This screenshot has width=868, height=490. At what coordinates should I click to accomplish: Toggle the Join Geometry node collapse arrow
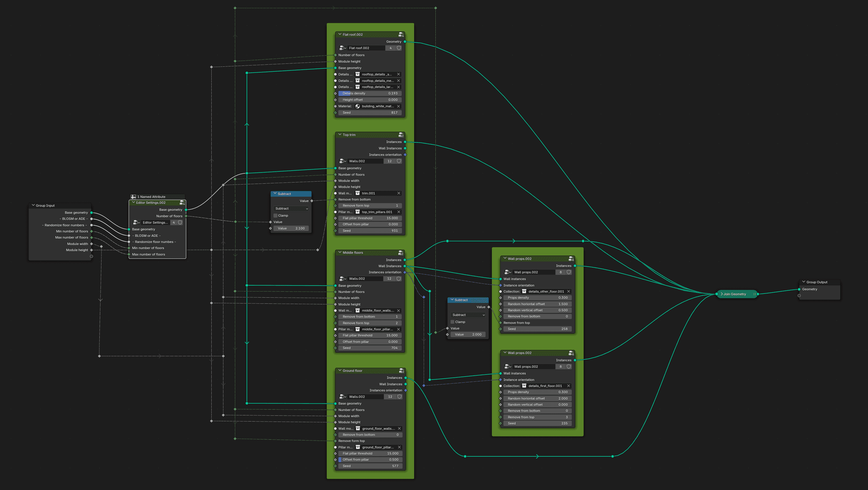coord(721,294)
